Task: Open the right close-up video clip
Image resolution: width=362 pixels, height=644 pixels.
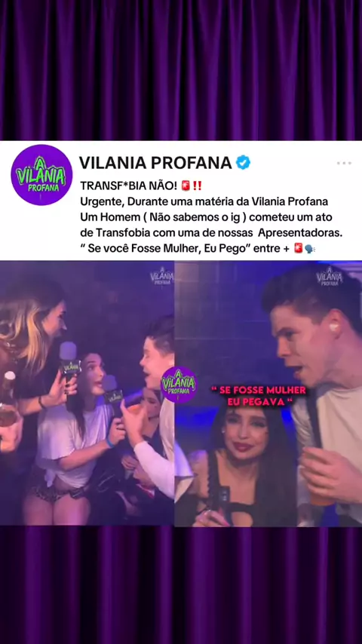Action: 268,393
